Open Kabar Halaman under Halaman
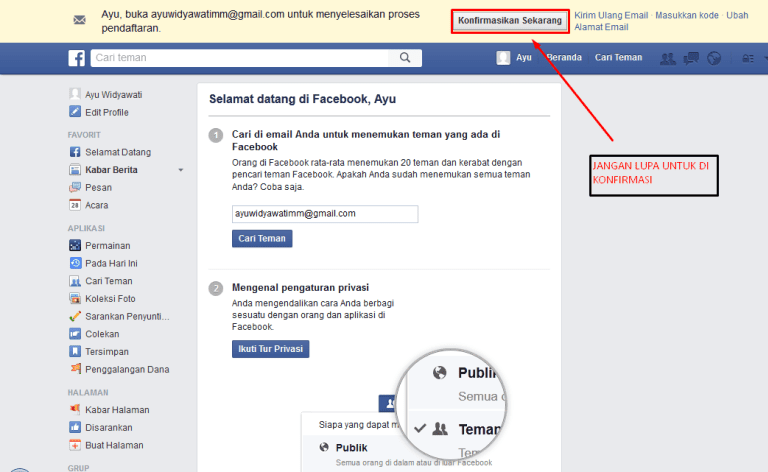 tap(117, 410)
